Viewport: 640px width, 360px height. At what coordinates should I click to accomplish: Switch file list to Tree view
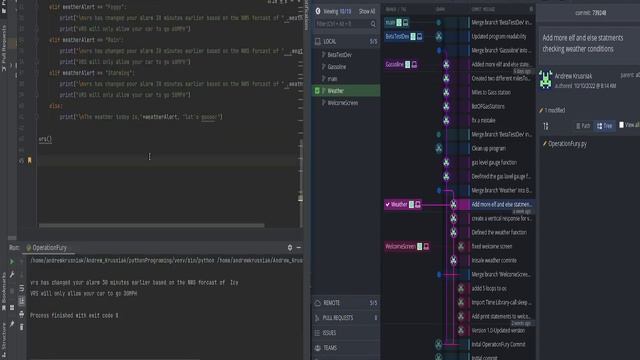[x=604, y=126]
